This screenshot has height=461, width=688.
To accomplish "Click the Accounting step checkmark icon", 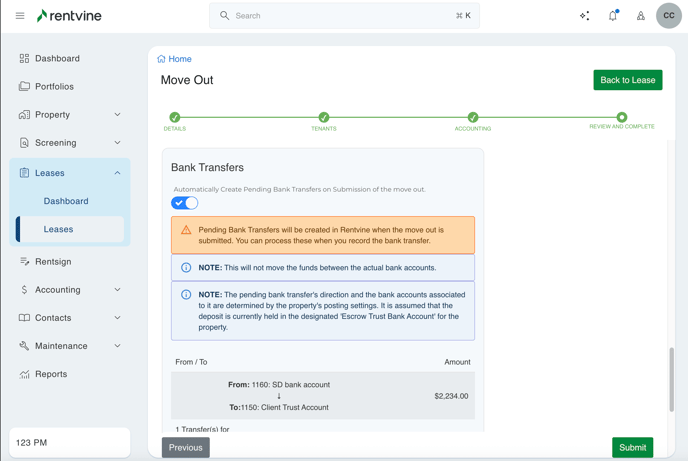I will (x=473, y=117).
